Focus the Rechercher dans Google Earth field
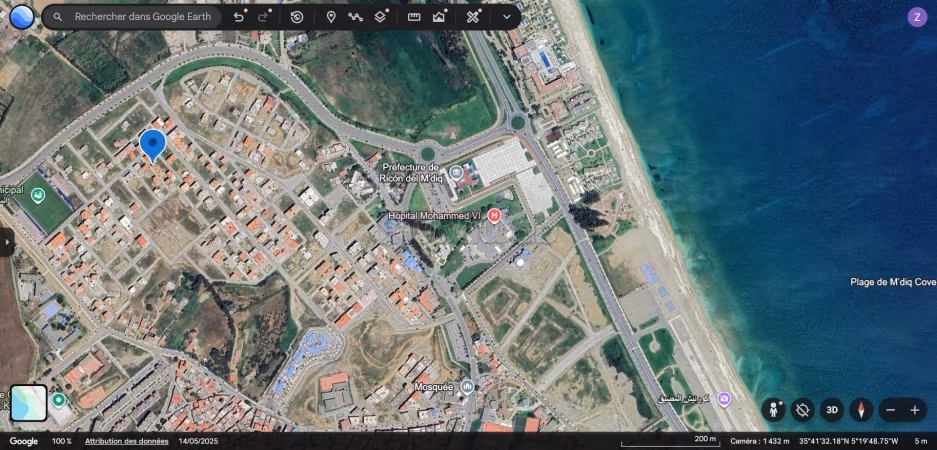 coord(142,17)
